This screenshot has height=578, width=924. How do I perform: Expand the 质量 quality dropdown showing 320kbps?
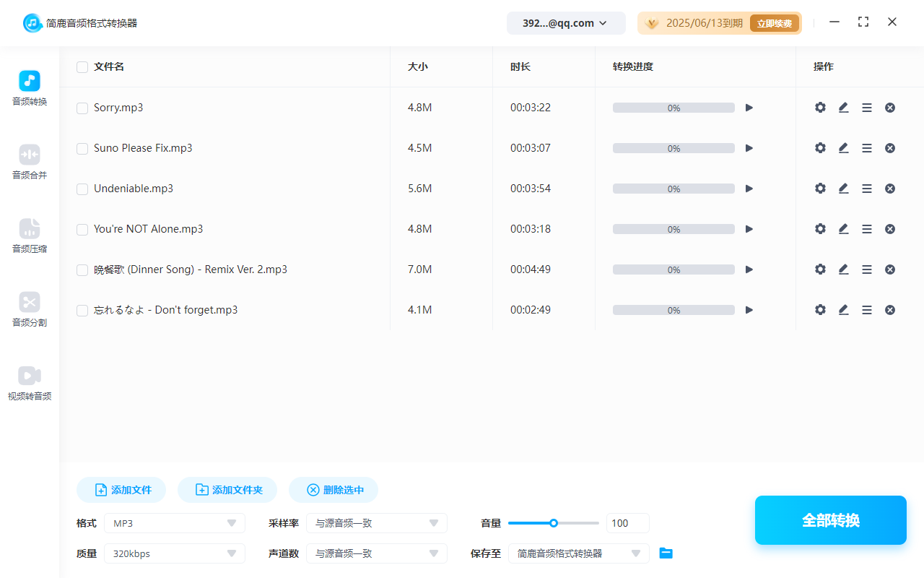[x=174, y=553]
